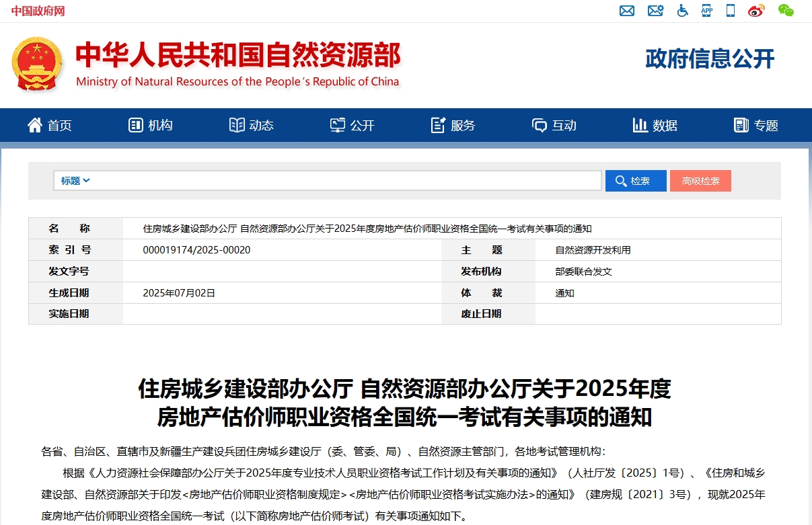The height and width of the screenshot is (525, 812).
Task: Click the article headline about 2025年度 exam
Action: pyautogui.click(x=405, y=402)
